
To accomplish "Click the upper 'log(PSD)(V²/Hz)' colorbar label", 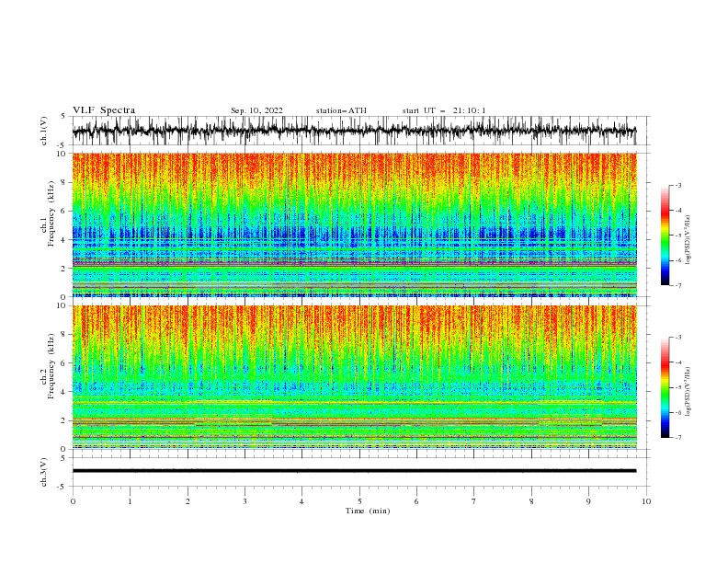I will pyautogui.click(x=688, y=240).
